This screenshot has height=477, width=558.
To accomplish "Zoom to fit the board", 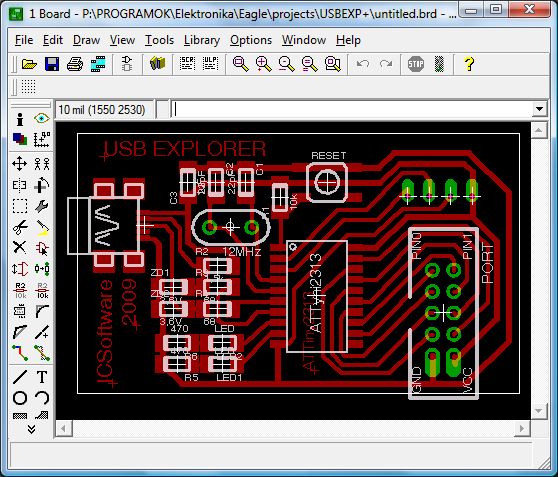I will [x=241, y=64].
